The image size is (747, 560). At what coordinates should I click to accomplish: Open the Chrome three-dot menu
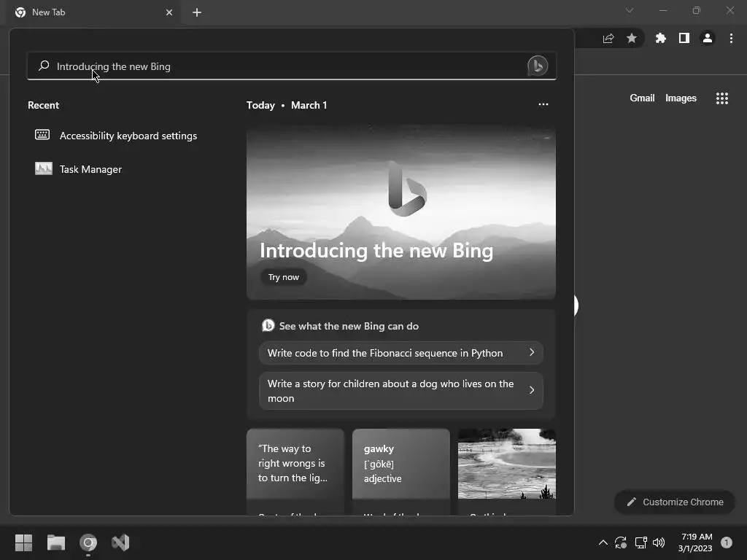pyautogui.click(x=731, y=38)
